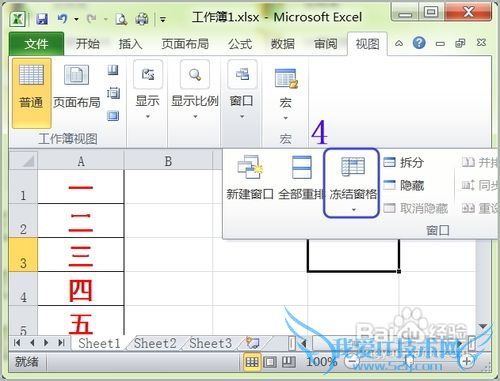Screen dimensions: 500x381
Task: Click the Quick Print printer icon
Action: pyautogui.click(x=142, y=19)
